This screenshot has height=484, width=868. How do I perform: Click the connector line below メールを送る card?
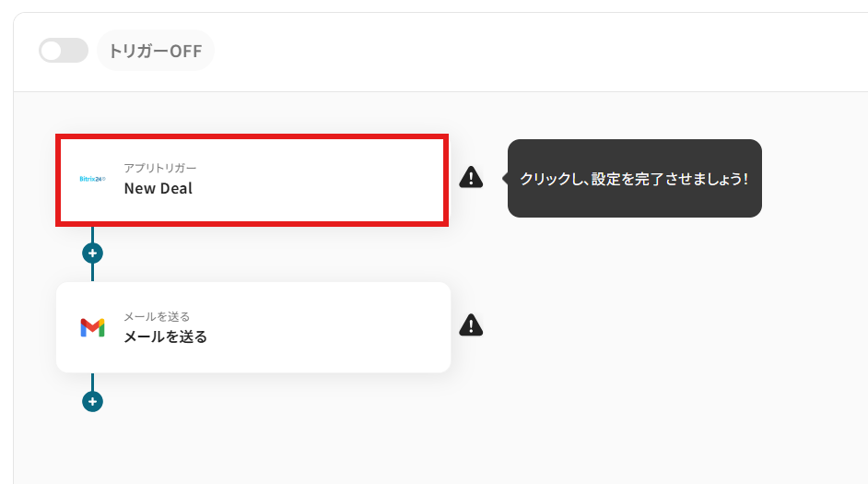click(x=92, y=382)
